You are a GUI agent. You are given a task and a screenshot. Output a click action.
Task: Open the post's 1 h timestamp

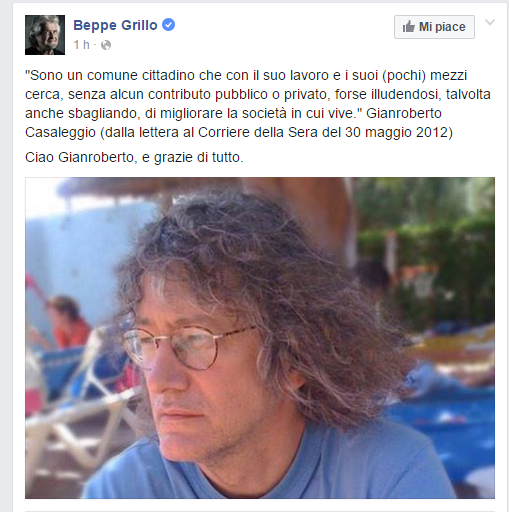point(81,45)
